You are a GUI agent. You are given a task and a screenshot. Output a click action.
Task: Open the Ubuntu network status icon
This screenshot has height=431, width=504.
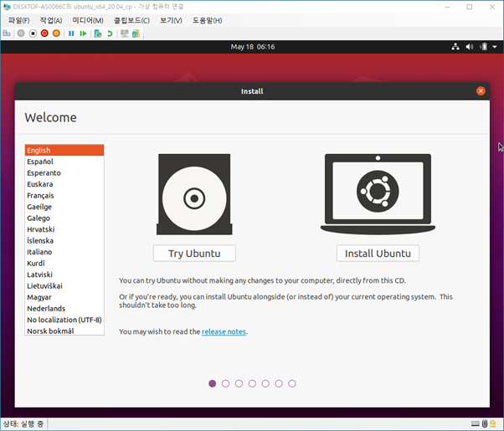pos(455,47)
